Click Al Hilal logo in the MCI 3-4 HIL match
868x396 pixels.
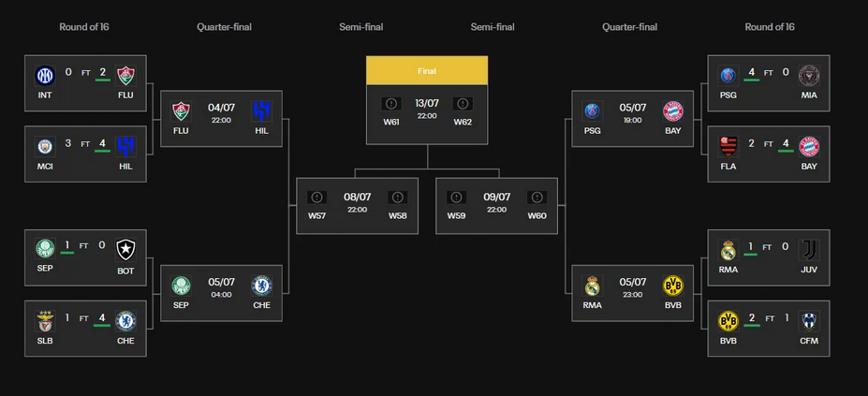pos(125,146)
